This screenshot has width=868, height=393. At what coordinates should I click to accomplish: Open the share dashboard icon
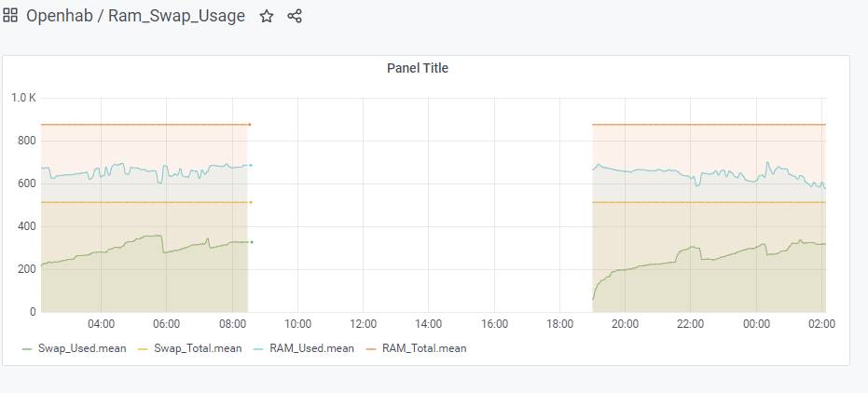pyautogui.click(x=295, y=16)
